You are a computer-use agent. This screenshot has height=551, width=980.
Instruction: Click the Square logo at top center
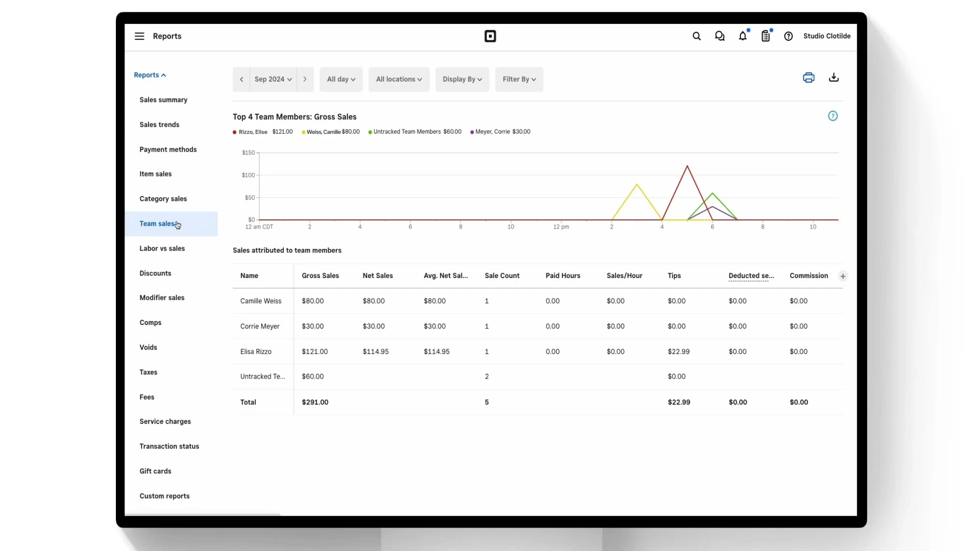(x=490, y=36)
